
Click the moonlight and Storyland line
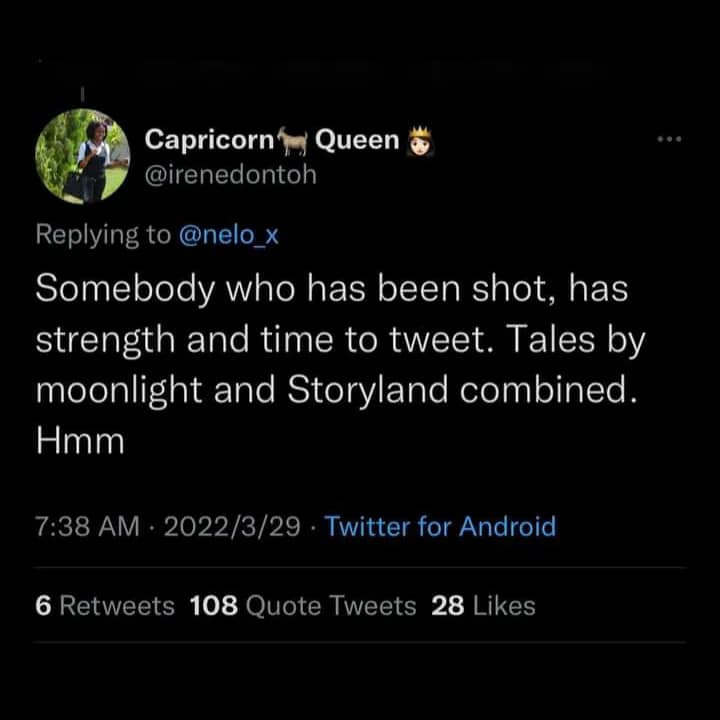[x=337, y=388]
